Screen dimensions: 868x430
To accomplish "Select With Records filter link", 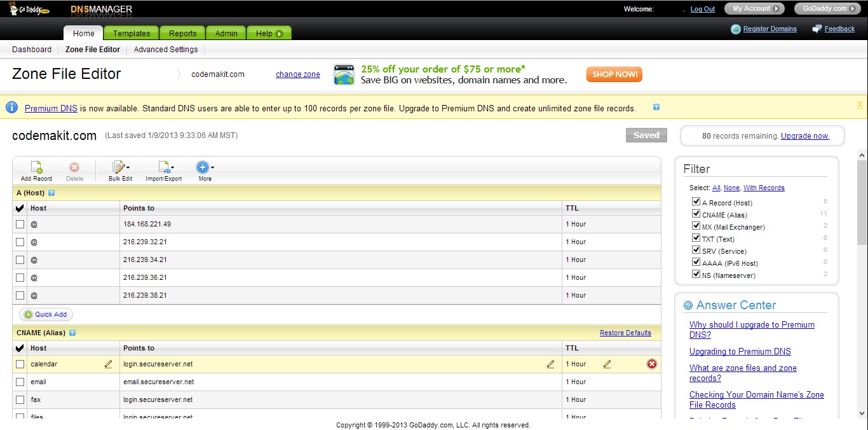I will tap(764, 188).
